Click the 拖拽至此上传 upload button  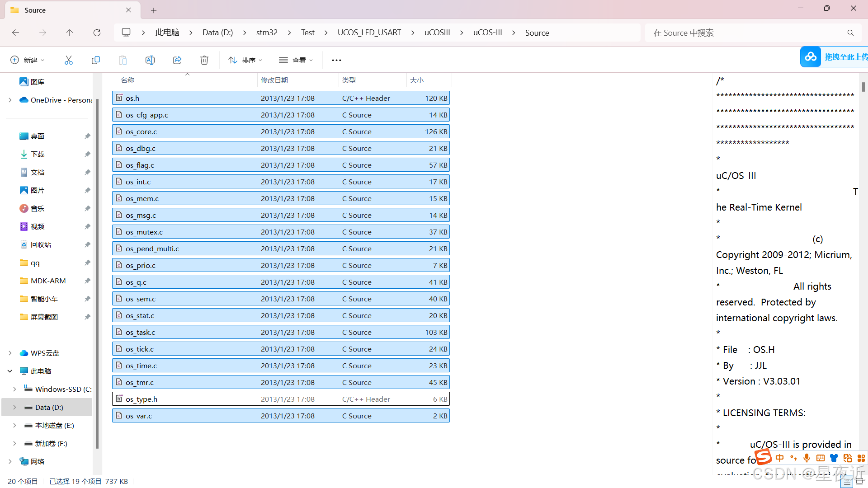(x=834, y=57)
